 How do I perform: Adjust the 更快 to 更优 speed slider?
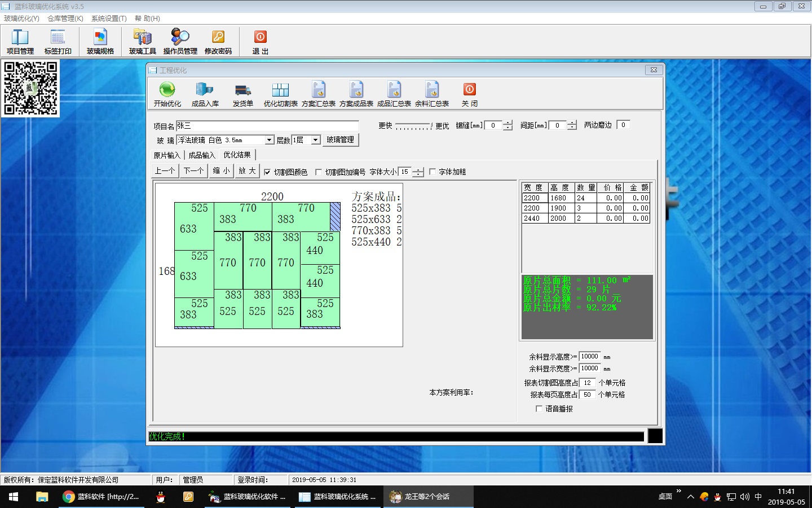[413, 126]
